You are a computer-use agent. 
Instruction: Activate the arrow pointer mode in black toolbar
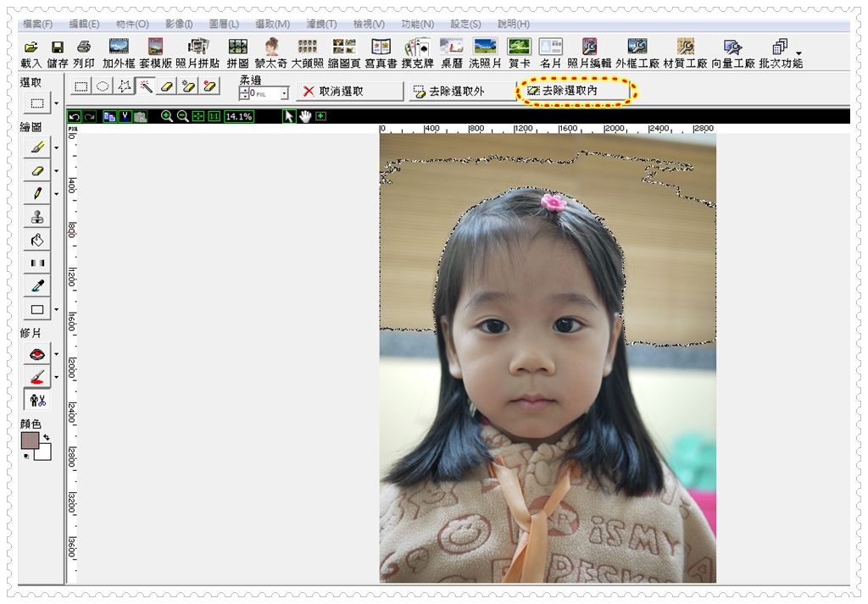pyautogui.click(x=289, y=116)
